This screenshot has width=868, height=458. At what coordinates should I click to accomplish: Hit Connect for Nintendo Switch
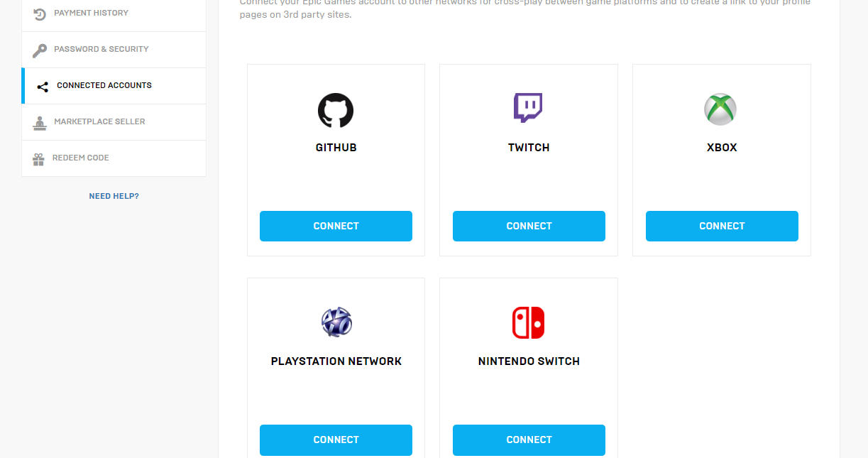coord(529,440)
